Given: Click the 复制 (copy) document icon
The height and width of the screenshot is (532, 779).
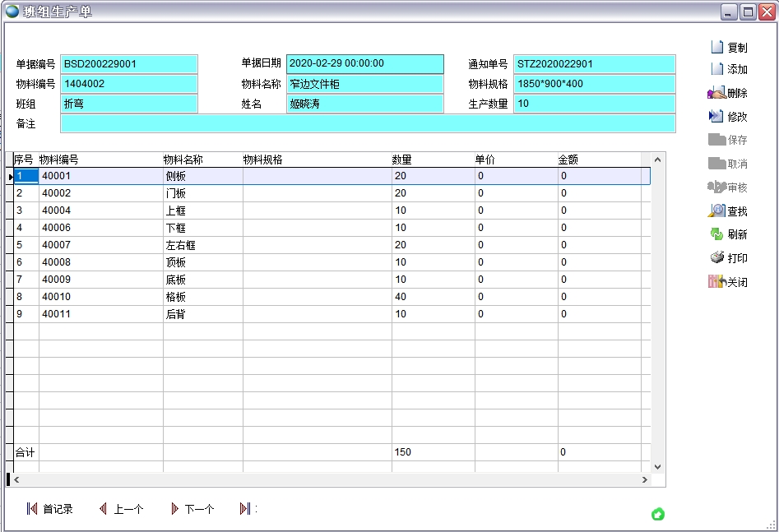Looking at the screenshot, I should coord(717,48).
